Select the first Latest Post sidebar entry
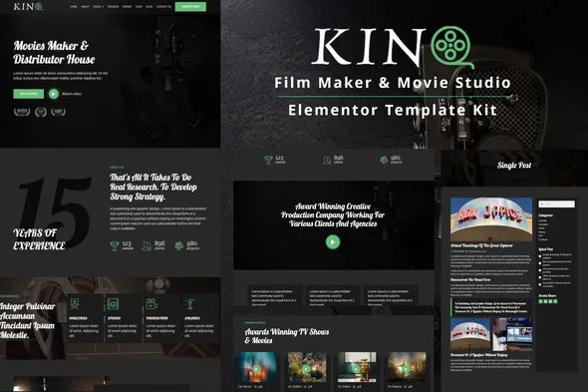This screenshot has width=588, height=392. 555,256
